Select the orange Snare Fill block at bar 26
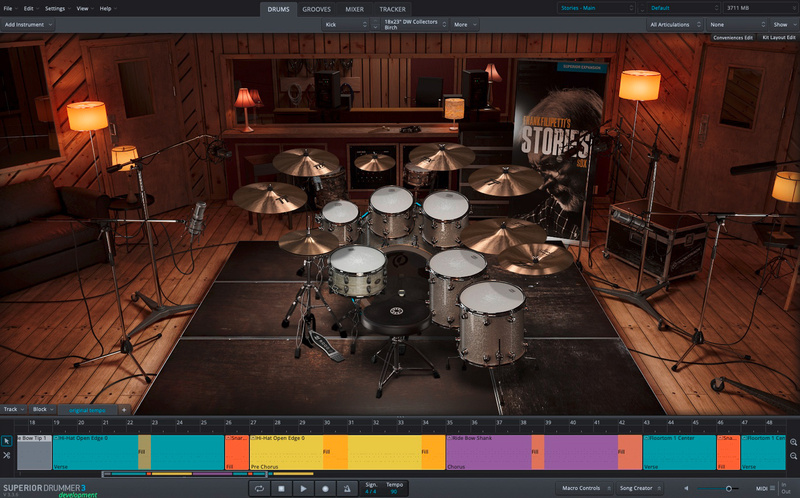This screenshot has width=800, height=498. [237, 452]
